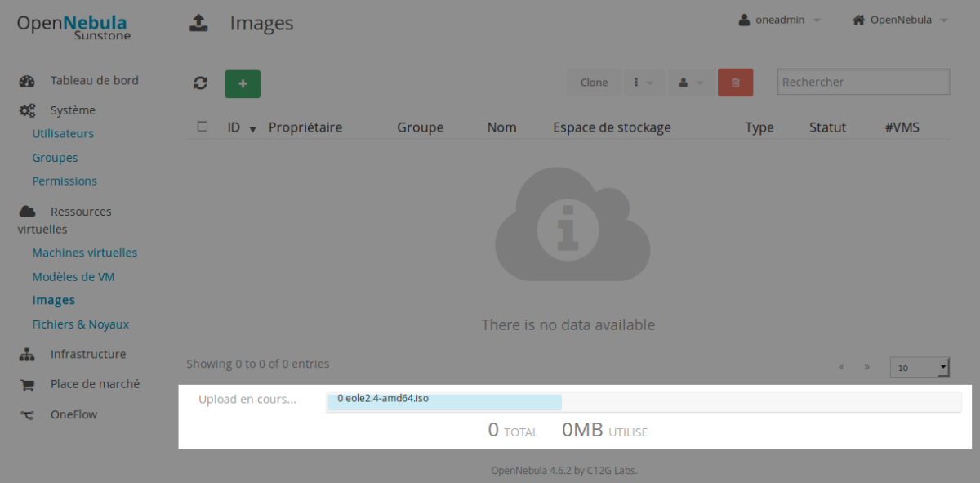Screen dimensions: 980x483
Task: Open Permissions in sidebar
Action: [x=65, y=181]
